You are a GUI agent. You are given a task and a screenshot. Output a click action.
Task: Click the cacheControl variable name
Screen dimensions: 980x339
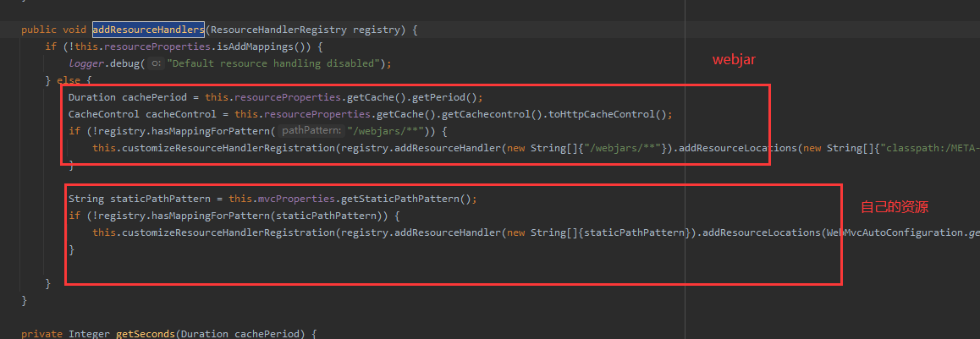(x=181, y=114)
